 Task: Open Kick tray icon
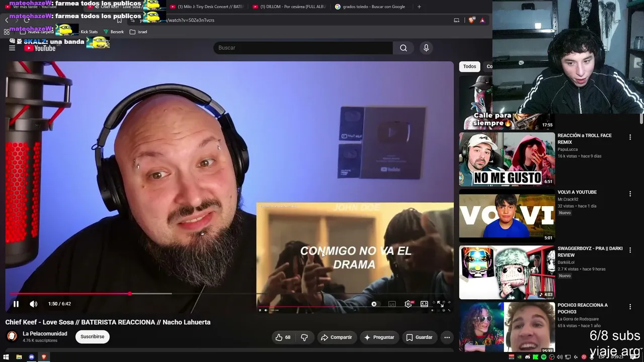pyautogui.click(x=535, y=357)
